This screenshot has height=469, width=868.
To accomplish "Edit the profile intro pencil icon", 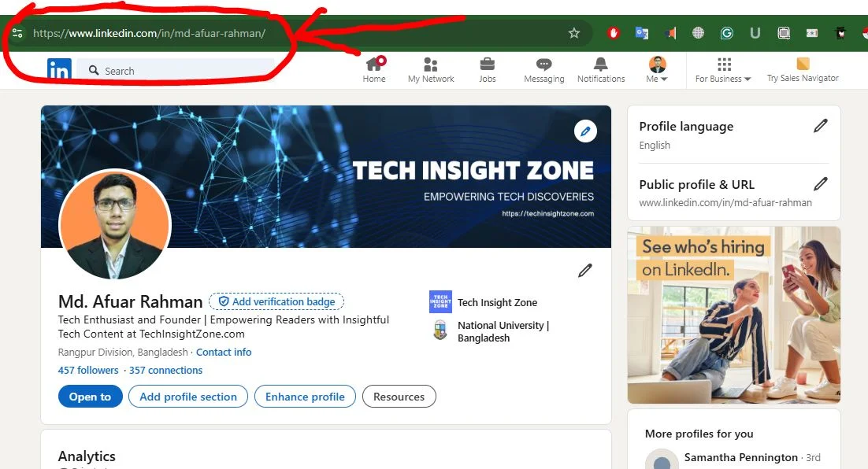I will (585, 271).
